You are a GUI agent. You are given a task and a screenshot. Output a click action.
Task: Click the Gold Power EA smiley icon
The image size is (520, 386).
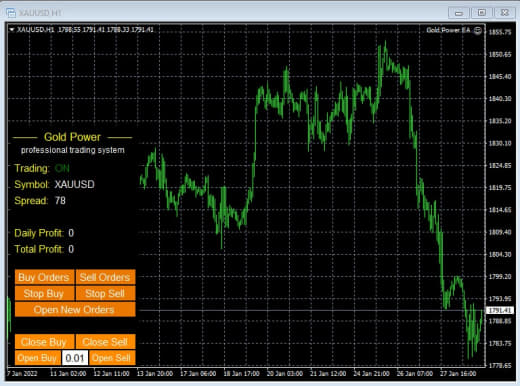(x=478, y=30)
